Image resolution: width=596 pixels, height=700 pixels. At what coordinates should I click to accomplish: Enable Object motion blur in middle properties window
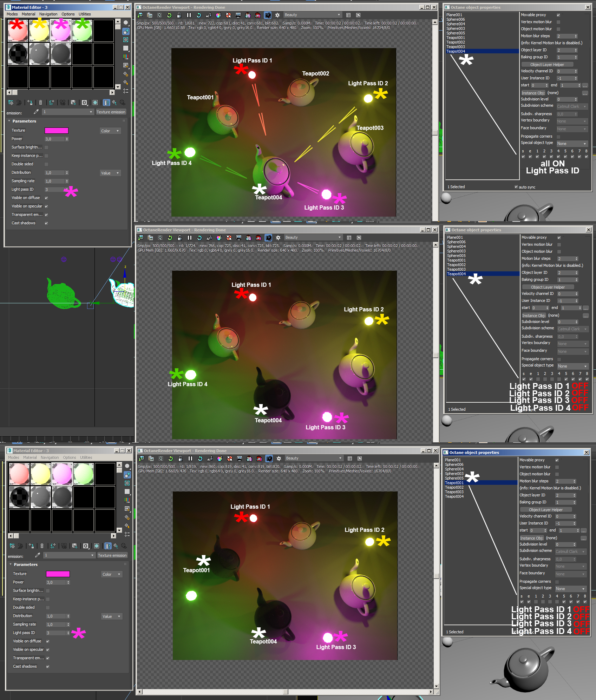pyautogui.click(x=559, y=252)
